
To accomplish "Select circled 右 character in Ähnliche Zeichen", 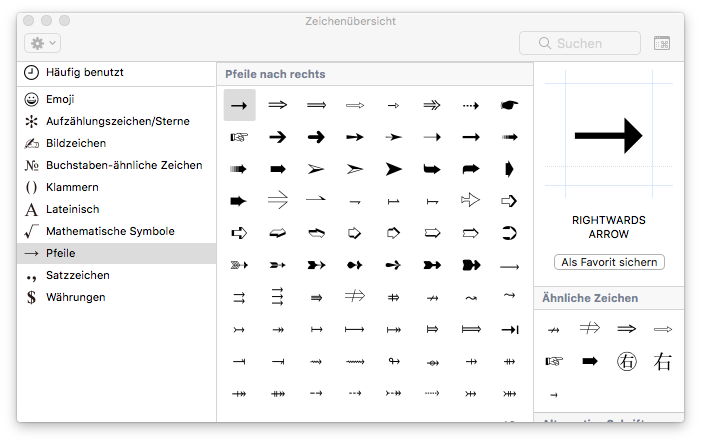I will (x=626, y=361).
